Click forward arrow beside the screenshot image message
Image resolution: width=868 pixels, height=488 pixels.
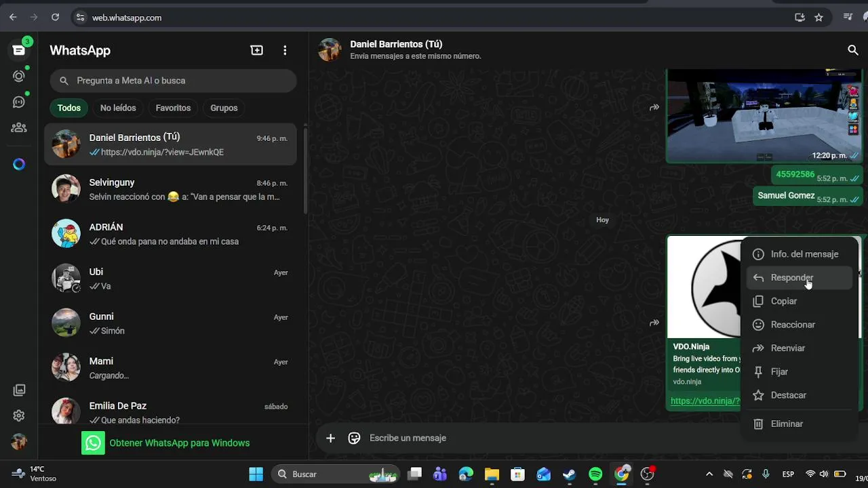tap(654, 107)
